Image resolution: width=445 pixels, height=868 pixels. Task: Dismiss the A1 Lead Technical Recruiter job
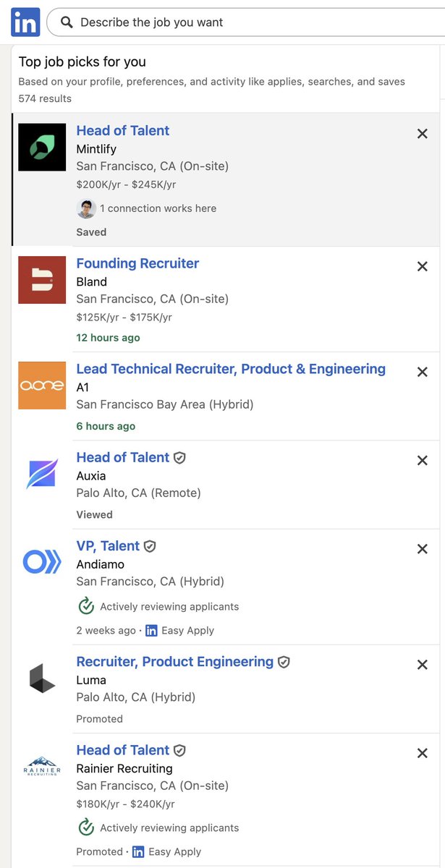coord(423,372)
